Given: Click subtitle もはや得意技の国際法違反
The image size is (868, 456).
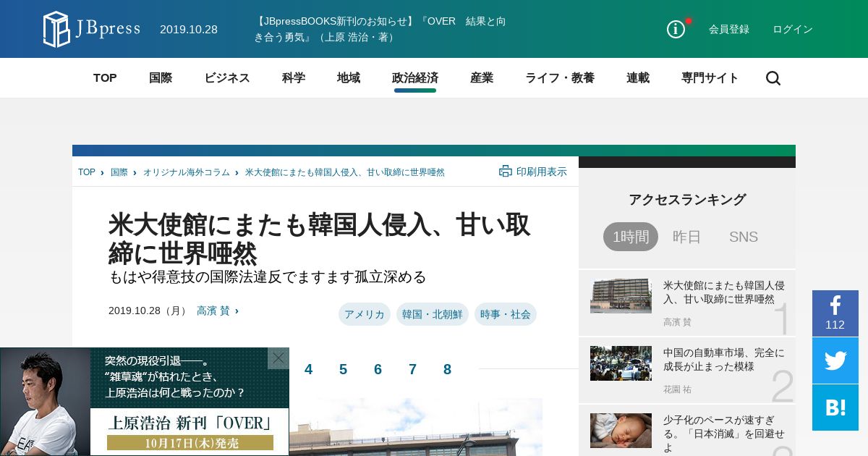Looking at the screenshot, I should tap(268, 277).
